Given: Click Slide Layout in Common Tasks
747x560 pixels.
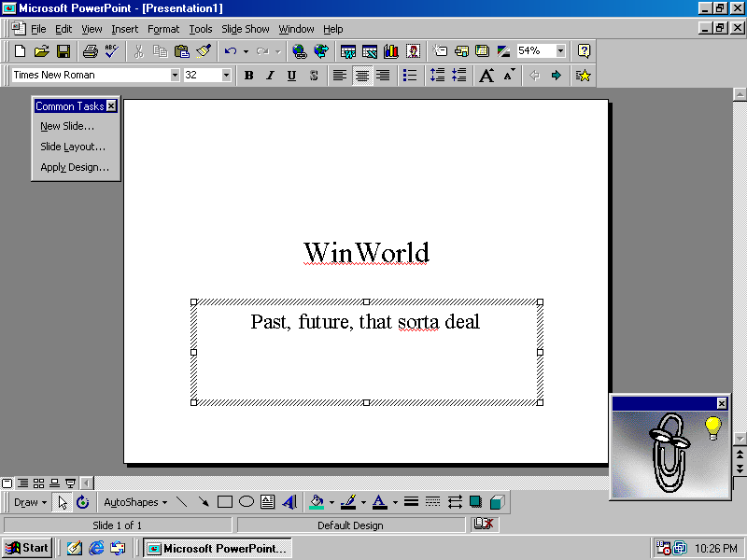Looking at the screenshot, I should (x=73, y=147).
